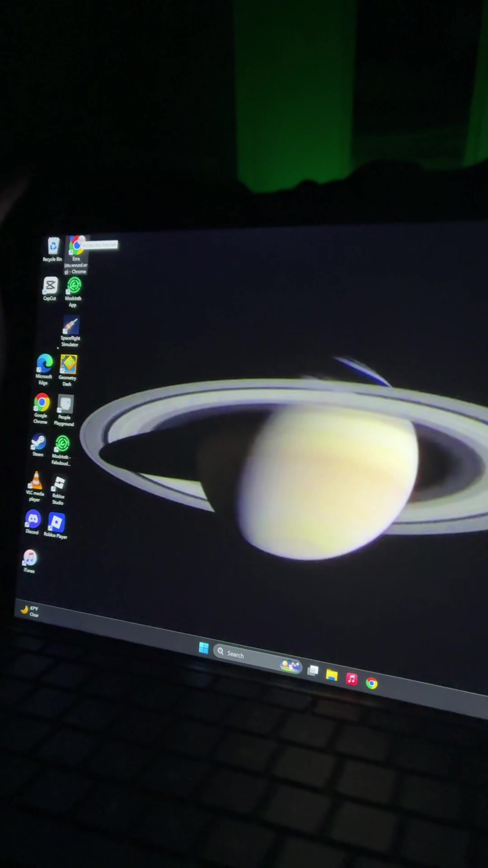
Task: Open the VLC media player shortcut
Action: [35, 486]
